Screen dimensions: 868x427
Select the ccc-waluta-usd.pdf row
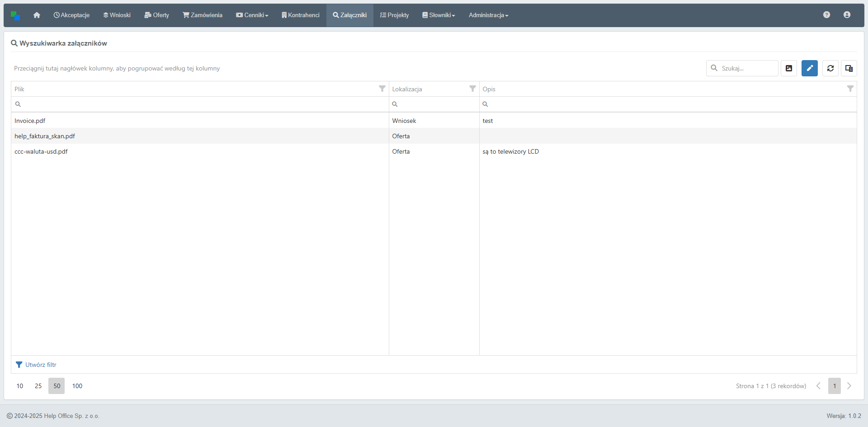pyautogui.click(x=41, y=151)
